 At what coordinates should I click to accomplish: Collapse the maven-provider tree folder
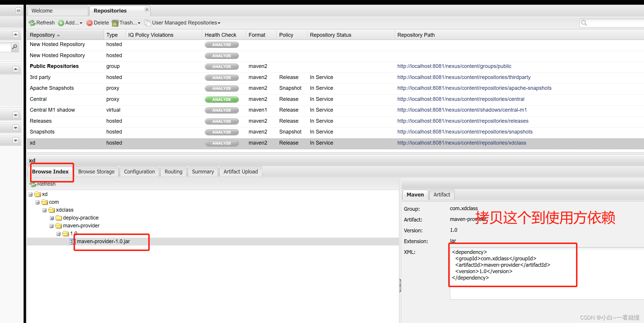click(51, 226)
